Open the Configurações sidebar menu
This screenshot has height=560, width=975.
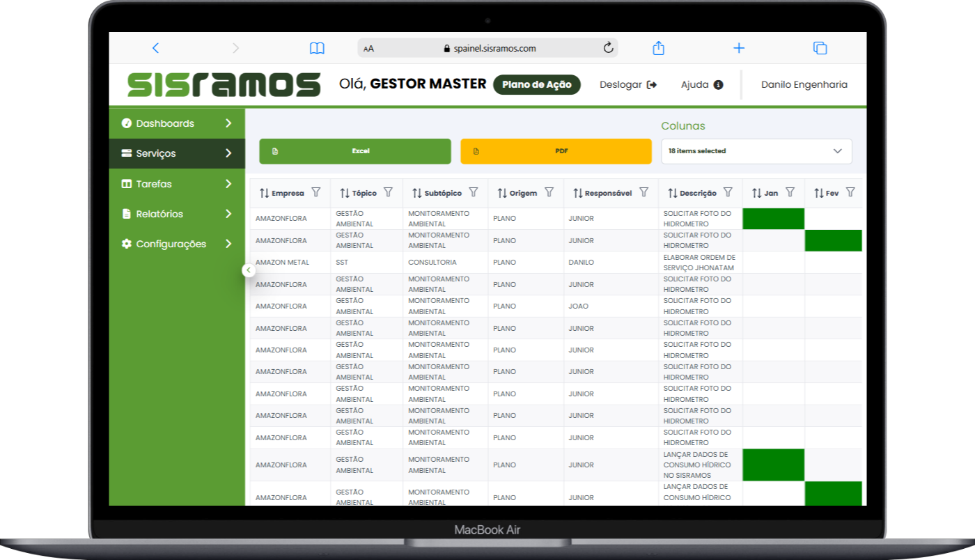[x=177, y=244]
